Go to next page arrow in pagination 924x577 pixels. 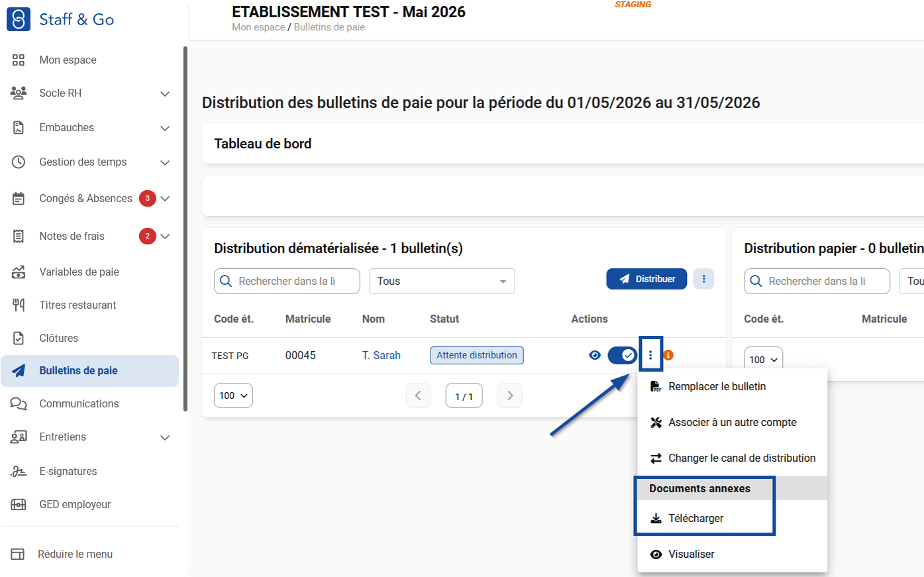510,395
